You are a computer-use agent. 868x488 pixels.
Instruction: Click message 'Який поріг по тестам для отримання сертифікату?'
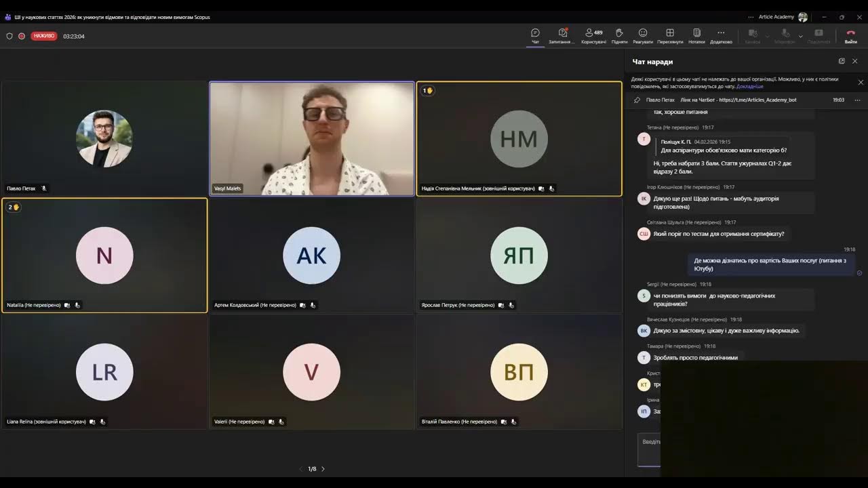pos(719,234)
